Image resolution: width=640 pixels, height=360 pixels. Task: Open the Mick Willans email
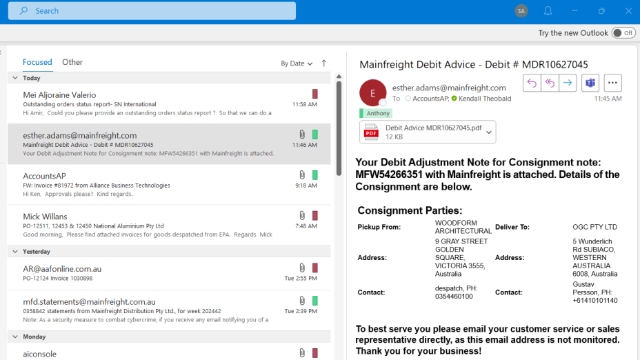[169, 225]
